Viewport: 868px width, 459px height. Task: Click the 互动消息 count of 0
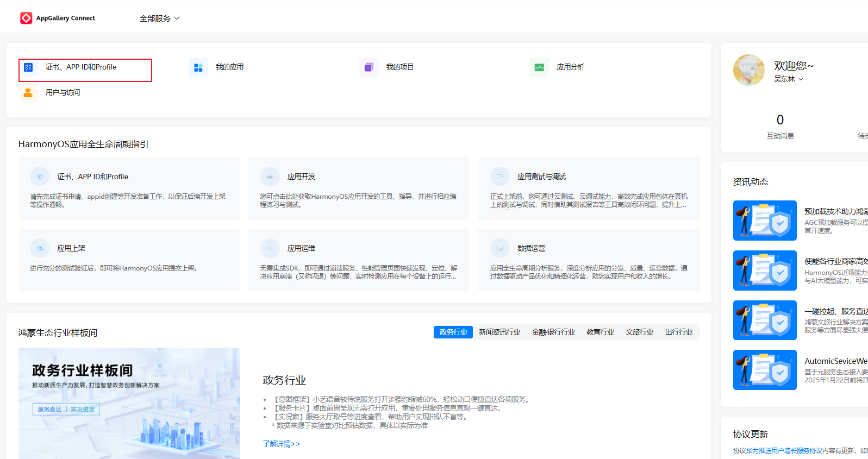point(780,120)
